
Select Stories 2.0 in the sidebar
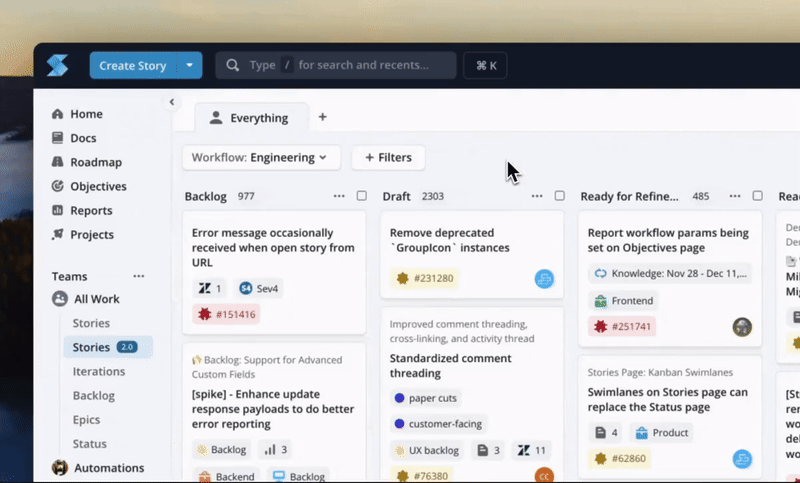click(108, 347)
